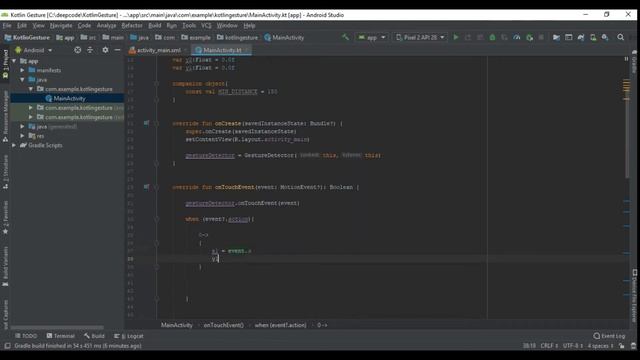Open the TODO tool window button
This screenshot has height=360, width=640.
tap(26, 336)
